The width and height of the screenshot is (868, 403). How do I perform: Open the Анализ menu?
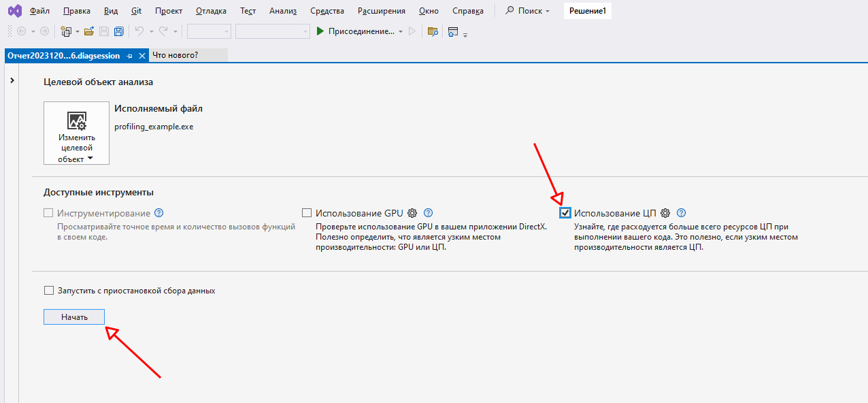point(283,11)
